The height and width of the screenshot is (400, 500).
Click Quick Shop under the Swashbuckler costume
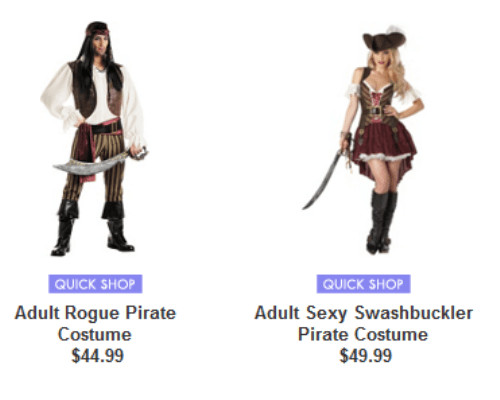pyautogui.click(x=363, y=284)
